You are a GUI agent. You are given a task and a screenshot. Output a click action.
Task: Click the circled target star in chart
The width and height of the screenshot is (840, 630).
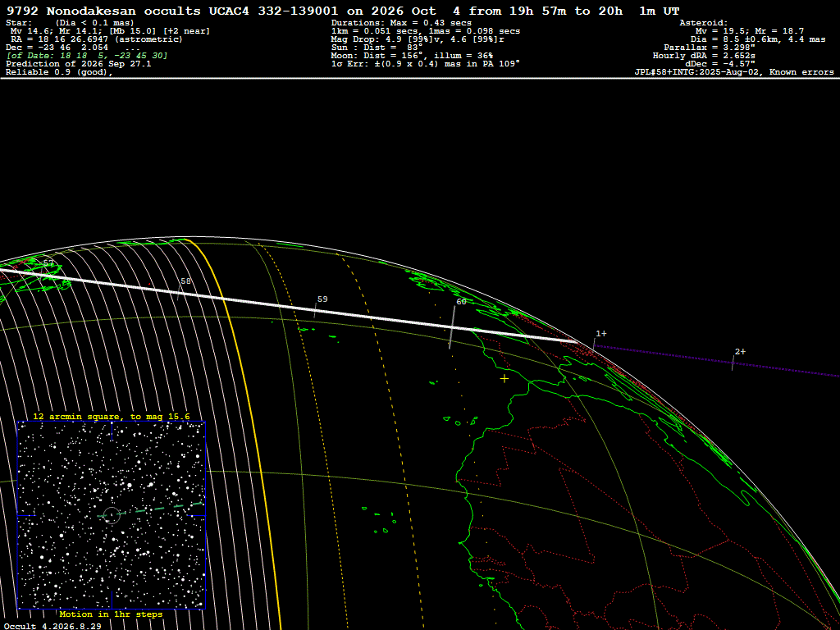[112, 515]
